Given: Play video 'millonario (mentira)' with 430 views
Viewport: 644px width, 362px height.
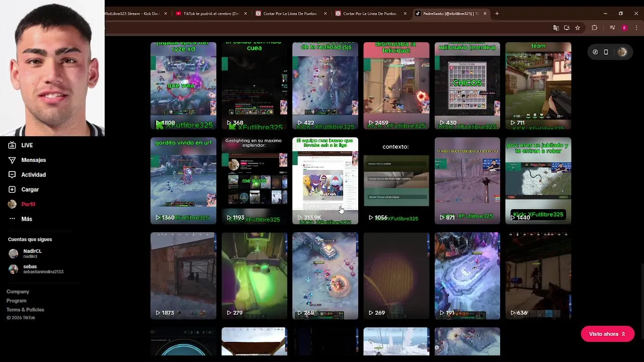Looking at the screenshot, I should [467, 85].
